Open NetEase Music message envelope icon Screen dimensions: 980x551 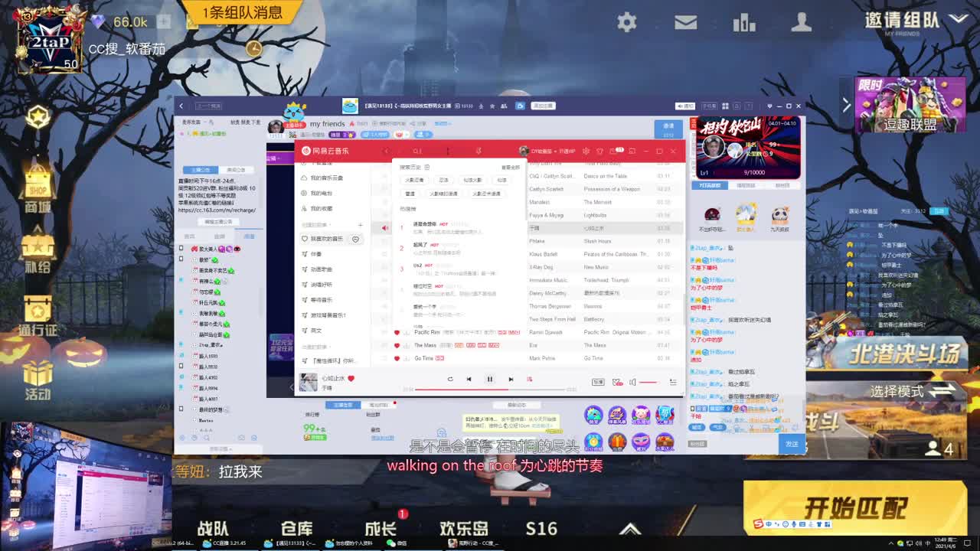[612, 151]
